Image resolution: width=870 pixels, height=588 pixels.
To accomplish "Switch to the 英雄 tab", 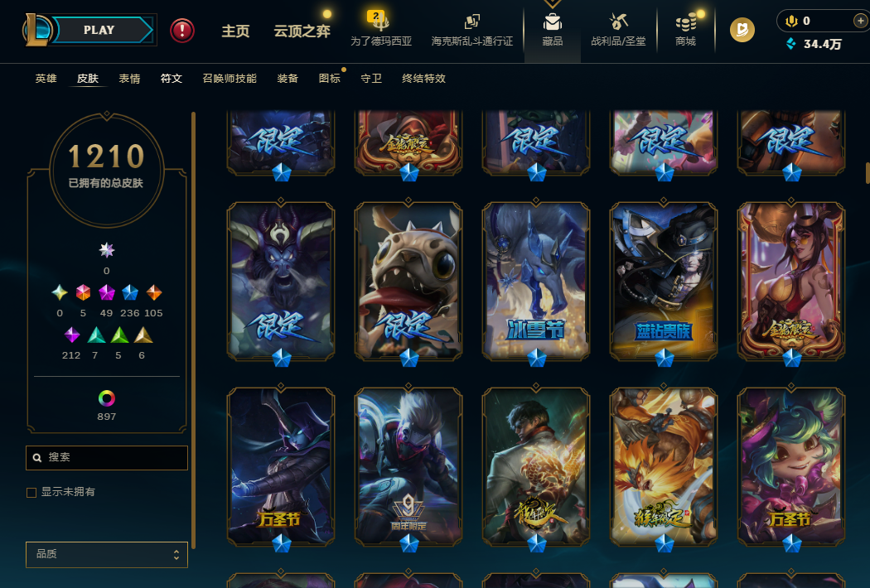I will 46,78.
